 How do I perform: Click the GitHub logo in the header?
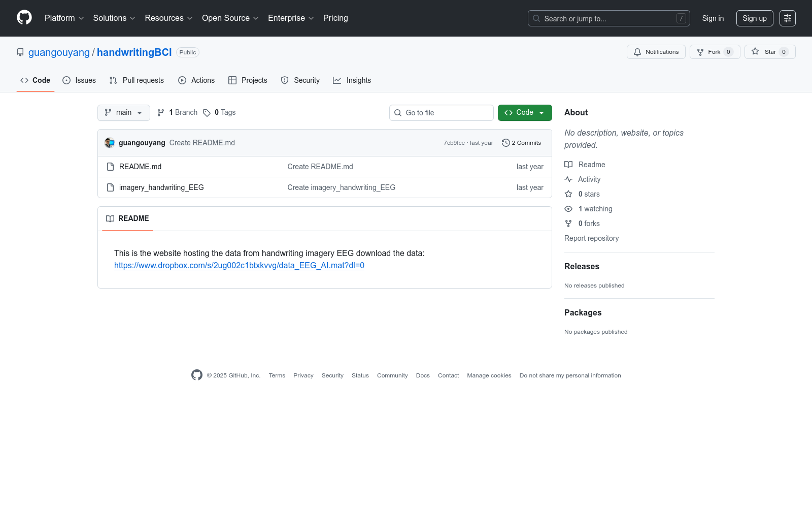point(24,18)
